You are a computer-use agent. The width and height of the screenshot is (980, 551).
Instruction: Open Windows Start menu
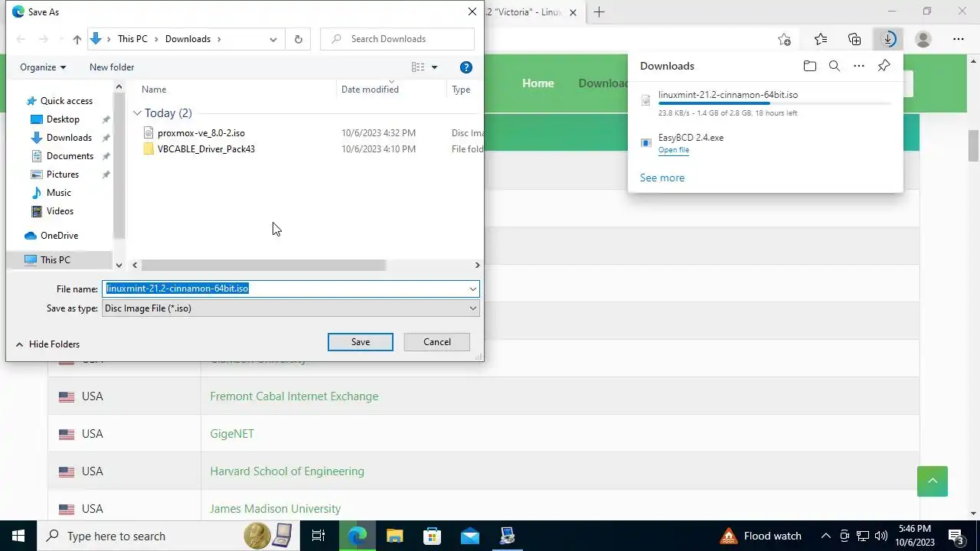tap(18, 536)
